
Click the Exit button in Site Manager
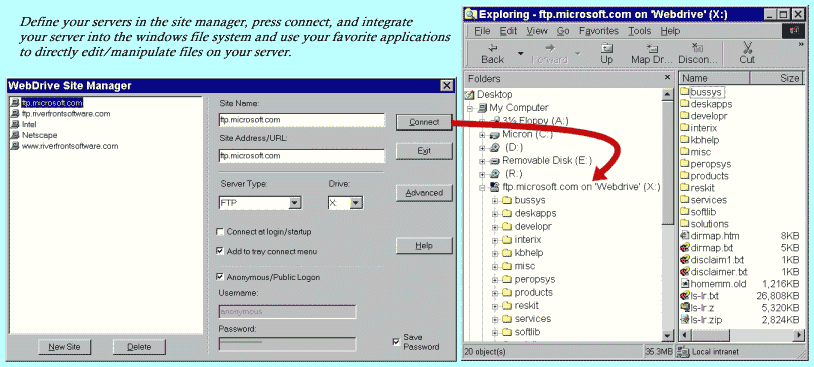tap(424, 151)
